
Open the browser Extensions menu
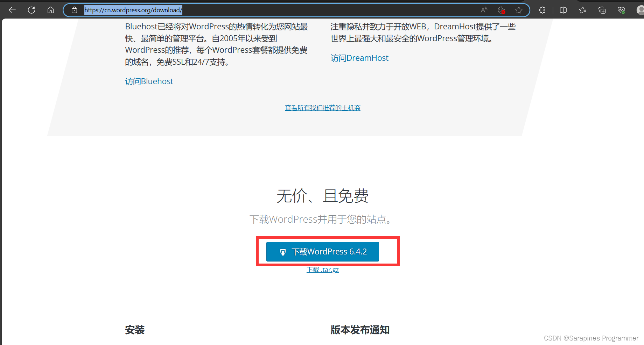point(542,10)
